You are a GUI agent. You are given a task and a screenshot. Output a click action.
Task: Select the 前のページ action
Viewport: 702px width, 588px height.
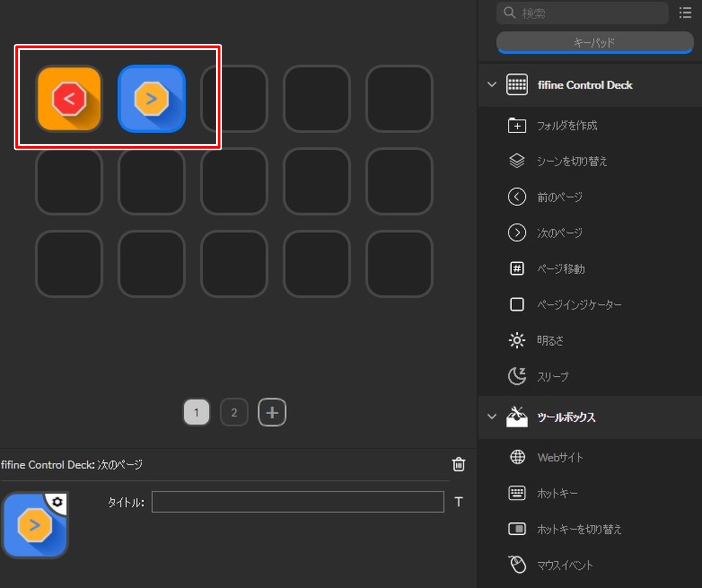tap(559, 197)
